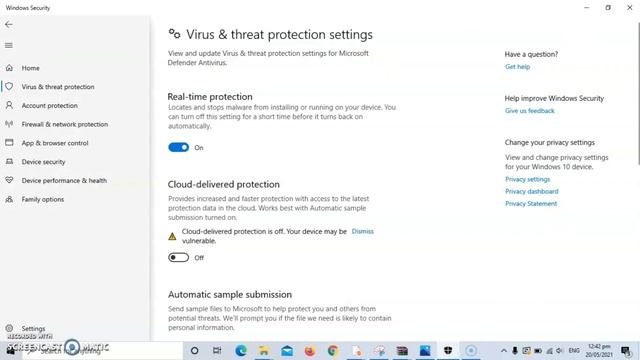640x360 pixels.
Task: Click the back arrow icon
Action: tap(9, 24)
